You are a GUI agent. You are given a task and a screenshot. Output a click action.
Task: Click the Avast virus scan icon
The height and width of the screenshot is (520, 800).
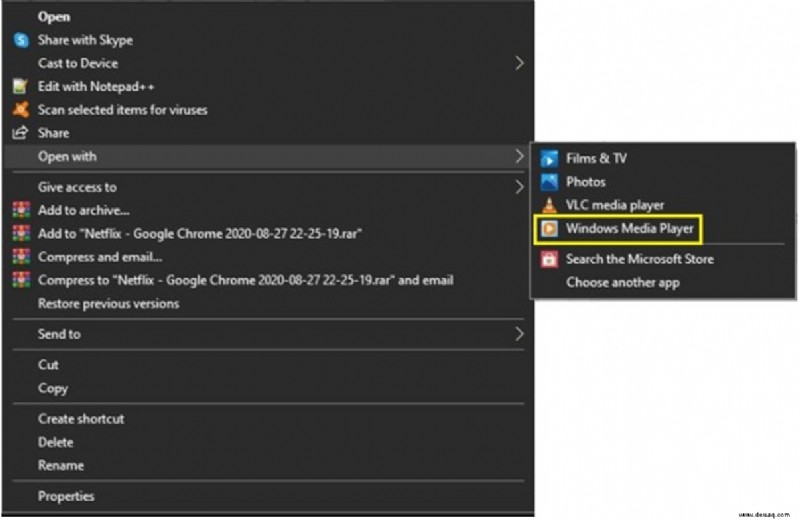pos(21,109)
